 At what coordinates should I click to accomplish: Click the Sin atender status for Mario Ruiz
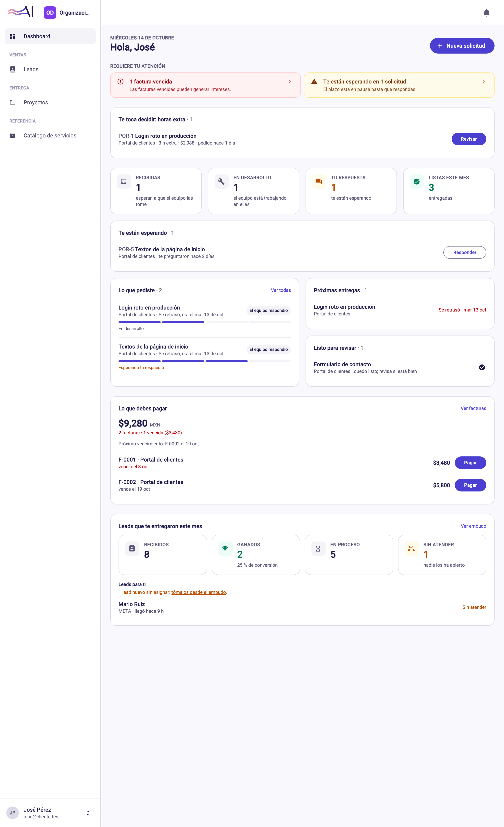(474, 607)
